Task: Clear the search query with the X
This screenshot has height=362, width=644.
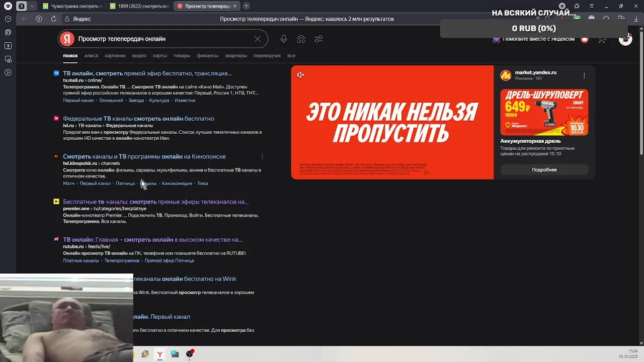Action: tap(258, 39)
